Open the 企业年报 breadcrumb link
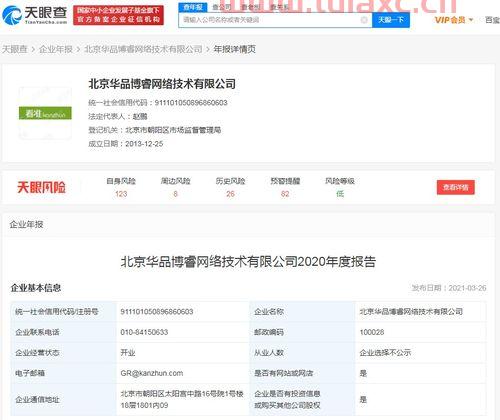The width and height of the screenshot is (500, 420). pos(56,49)
